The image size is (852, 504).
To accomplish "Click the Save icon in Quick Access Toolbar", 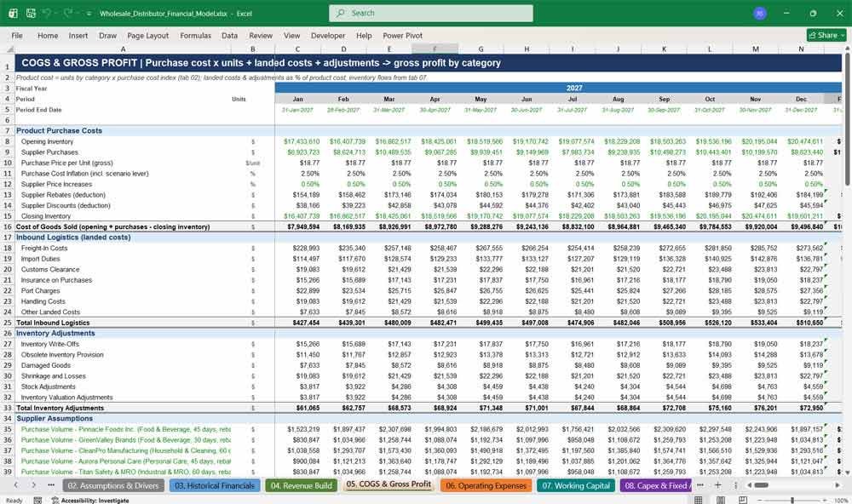I will click(31, 13).
